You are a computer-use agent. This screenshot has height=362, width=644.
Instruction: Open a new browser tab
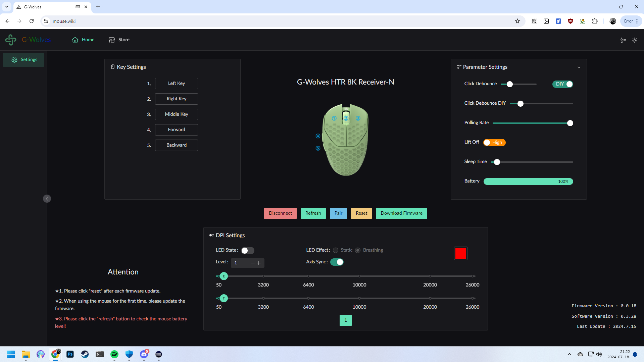click(x=98, y=7)
